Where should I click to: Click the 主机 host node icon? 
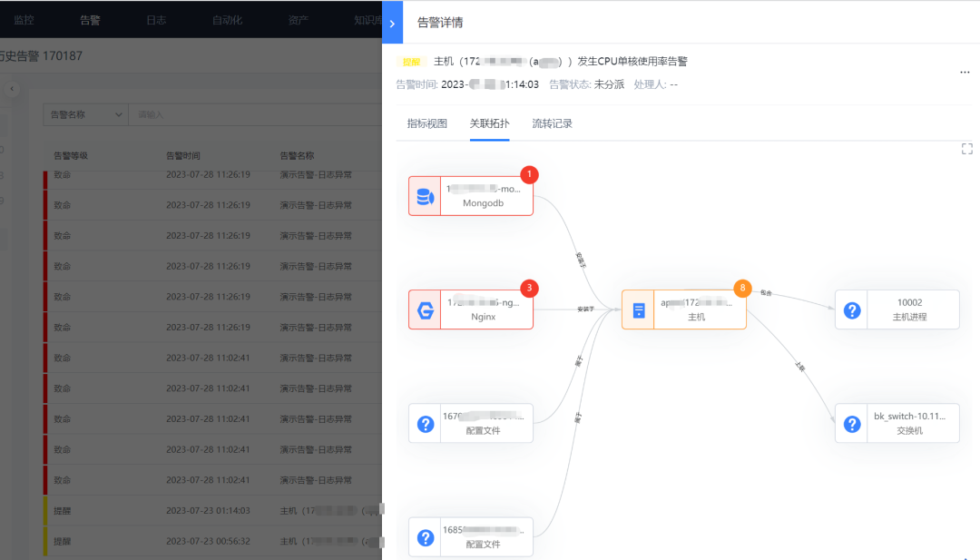click(638, 309)
